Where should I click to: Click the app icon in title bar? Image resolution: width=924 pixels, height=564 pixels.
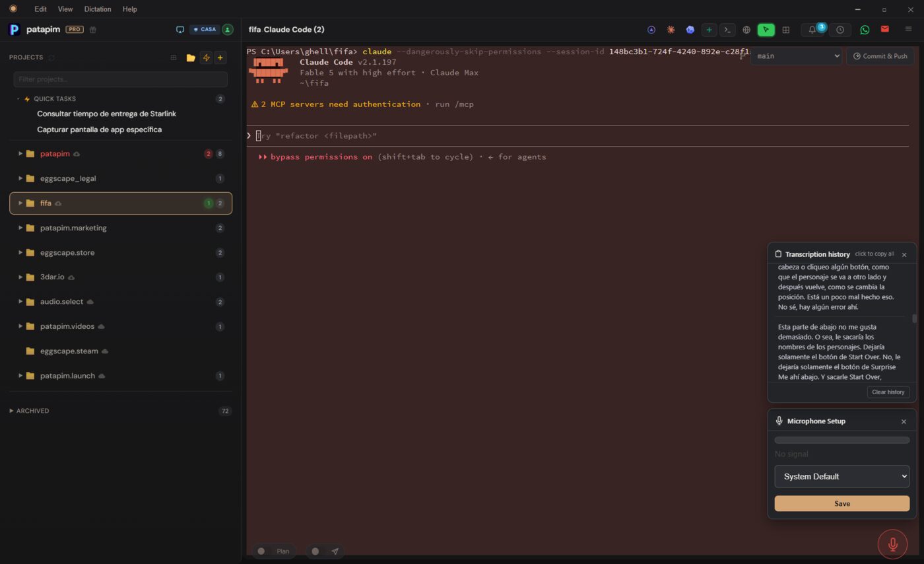tap(13, 9)
